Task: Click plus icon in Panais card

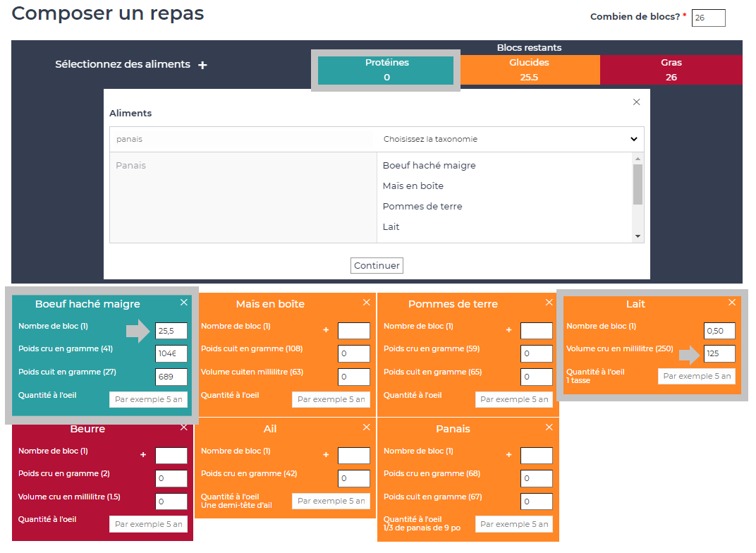Action: click(508, 455)
